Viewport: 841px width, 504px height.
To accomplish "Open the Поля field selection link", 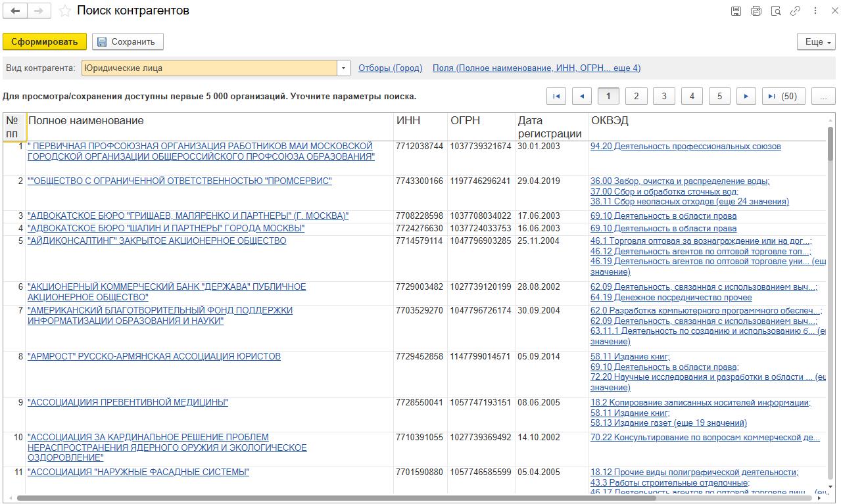I will pos(536,68).
